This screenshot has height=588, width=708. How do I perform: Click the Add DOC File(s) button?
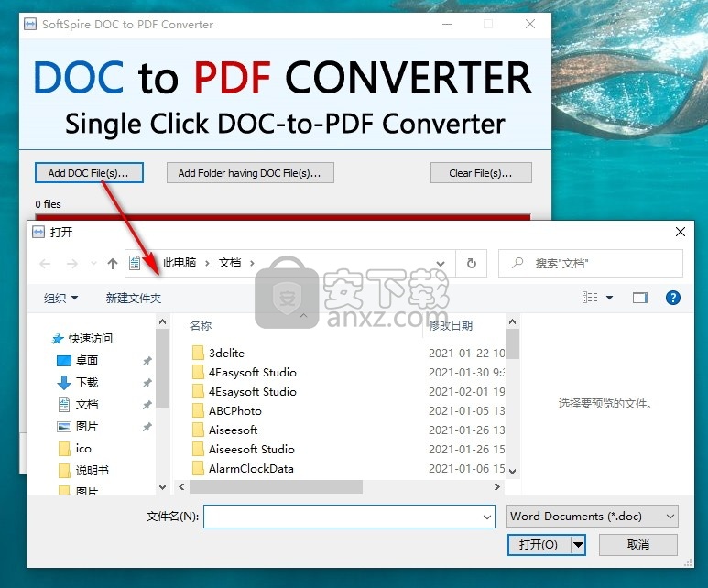(x=89, y=173)
